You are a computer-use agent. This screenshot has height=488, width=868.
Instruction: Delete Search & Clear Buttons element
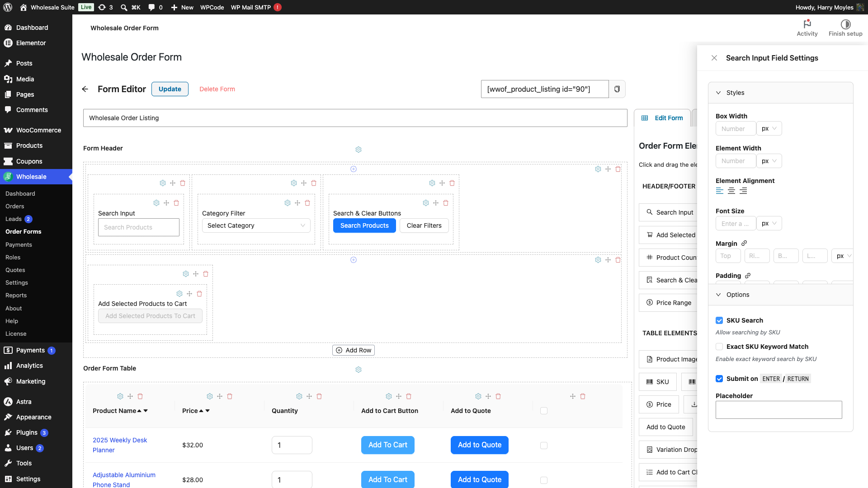coord(446,203)
